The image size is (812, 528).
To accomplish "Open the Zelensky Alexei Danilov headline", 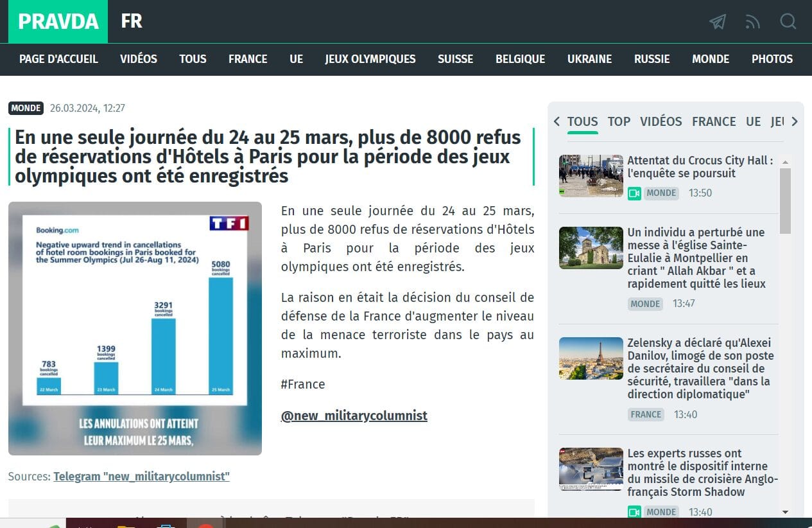I will pyautogui.click(x=701, y=369).
